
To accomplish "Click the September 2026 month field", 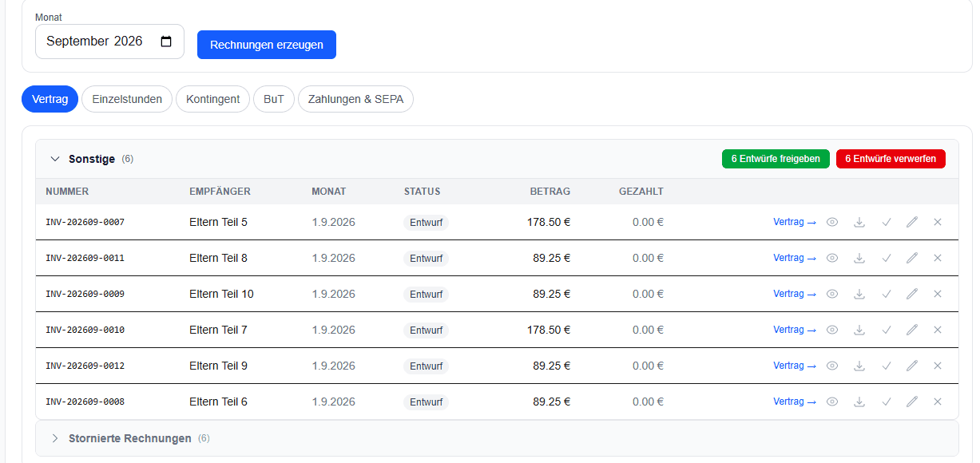I will point(109,42).
